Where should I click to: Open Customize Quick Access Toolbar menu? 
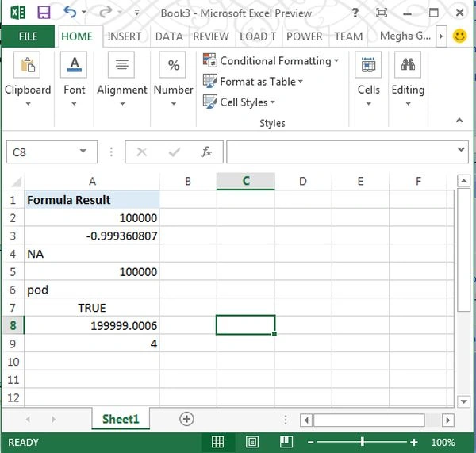137,13
